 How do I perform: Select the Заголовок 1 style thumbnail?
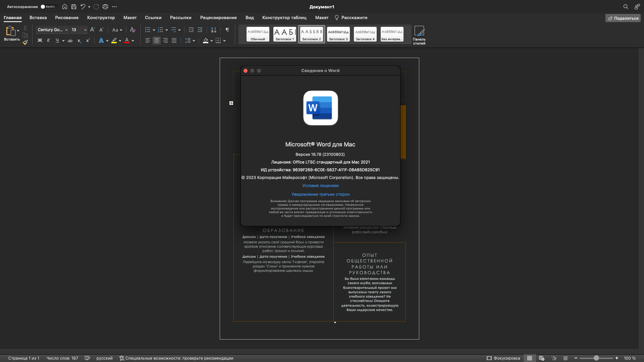(x=284, y=34)
